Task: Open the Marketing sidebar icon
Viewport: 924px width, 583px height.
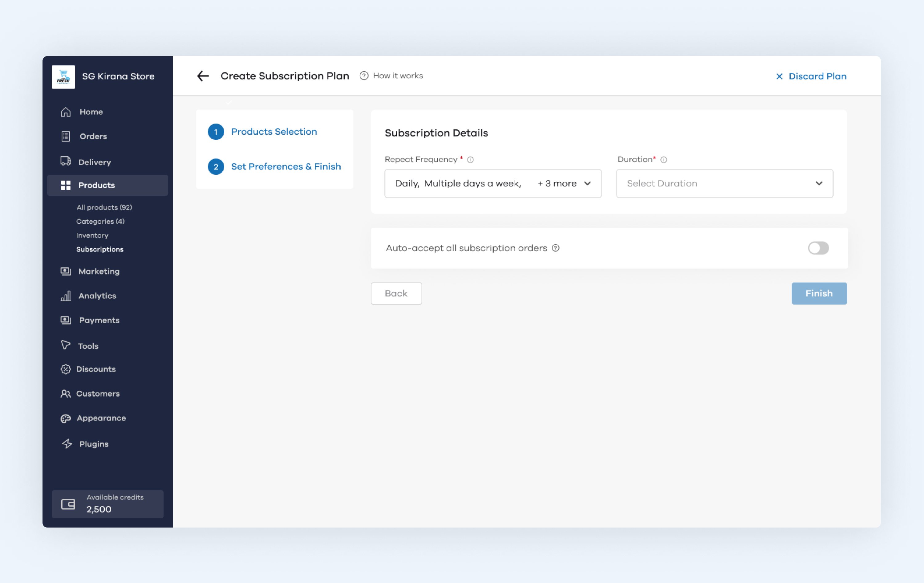Action: [66, 271]
